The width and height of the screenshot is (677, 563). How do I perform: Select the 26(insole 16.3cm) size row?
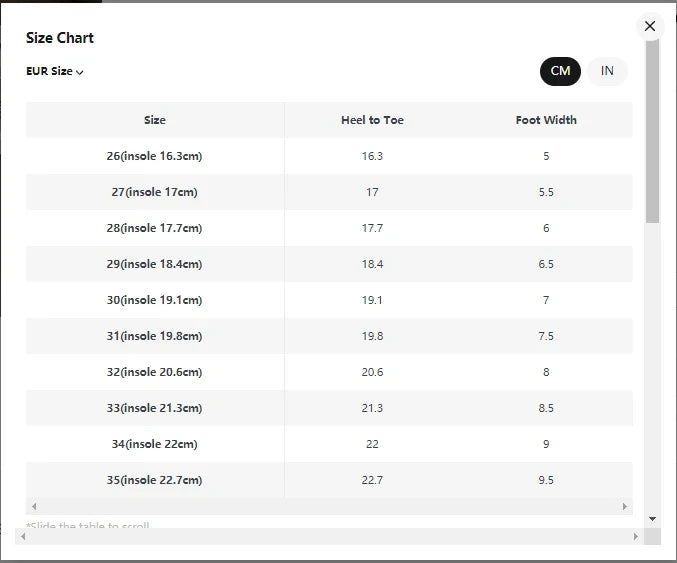[x=329, y=156]
